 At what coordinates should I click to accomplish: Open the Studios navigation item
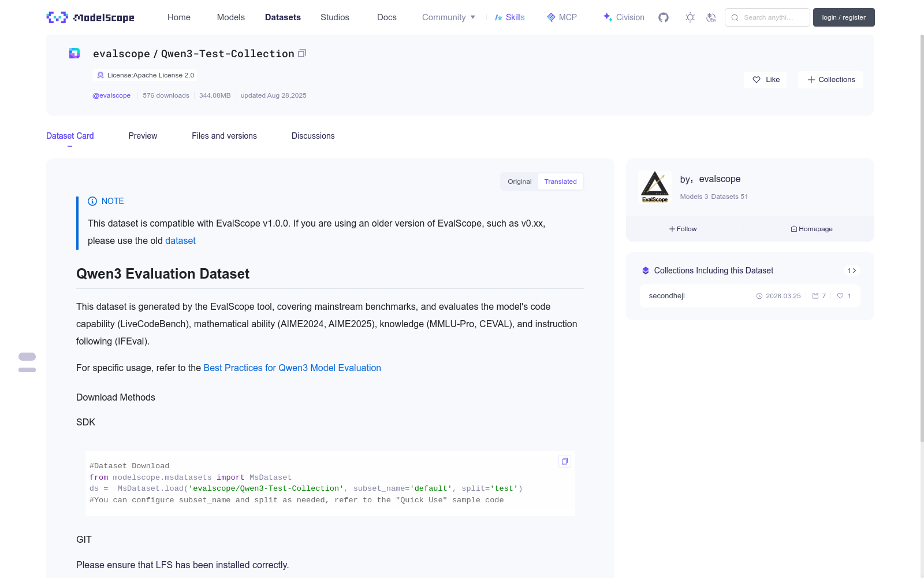(x=335, y=17)
